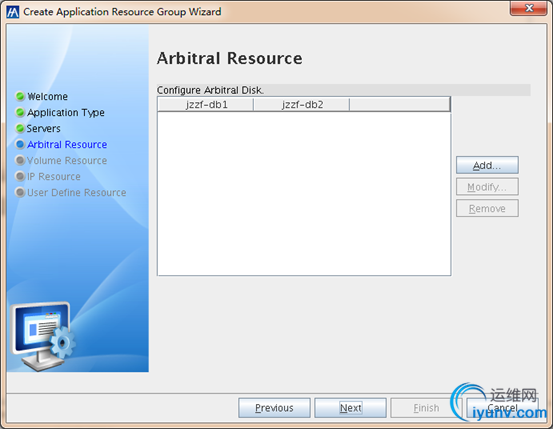Select the jzzf-db1 column header
The image size is (553, 429).
[x=206, y=104]
